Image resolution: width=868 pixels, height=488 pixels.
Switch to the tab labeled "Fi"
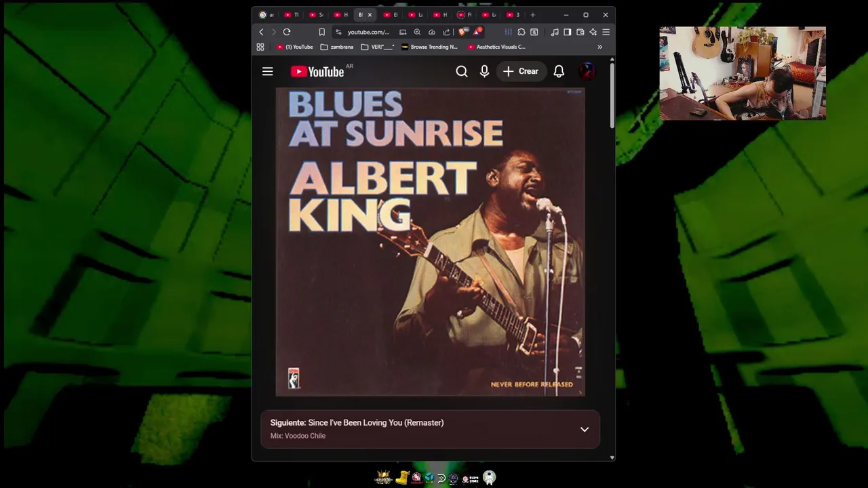pos(465,15)
